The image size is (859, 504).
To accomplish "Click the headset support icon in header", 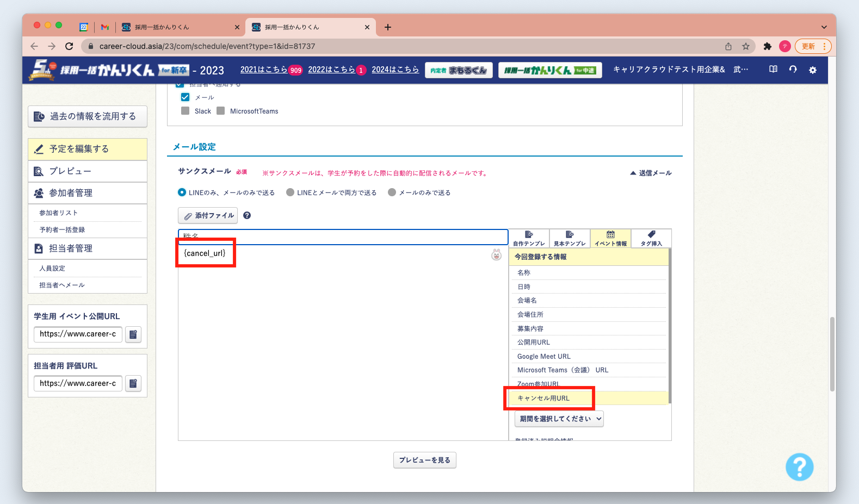I will click(793, 70).
